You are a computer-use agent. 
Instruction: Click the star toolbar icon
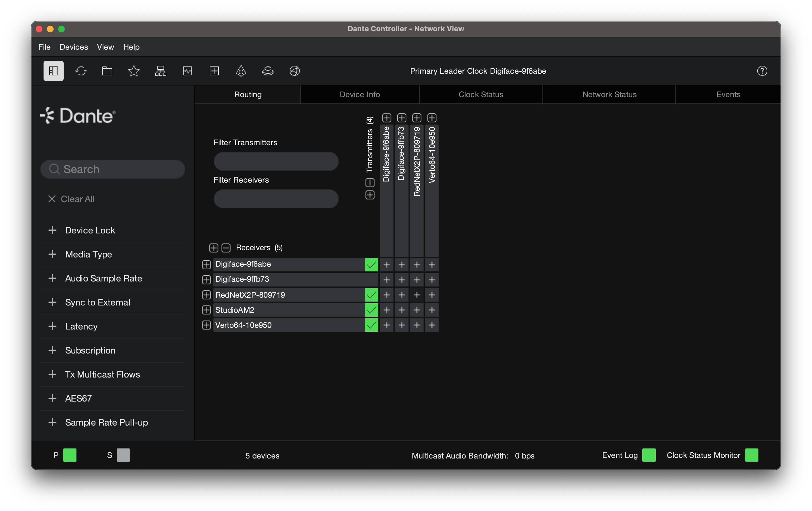point(134,71)
